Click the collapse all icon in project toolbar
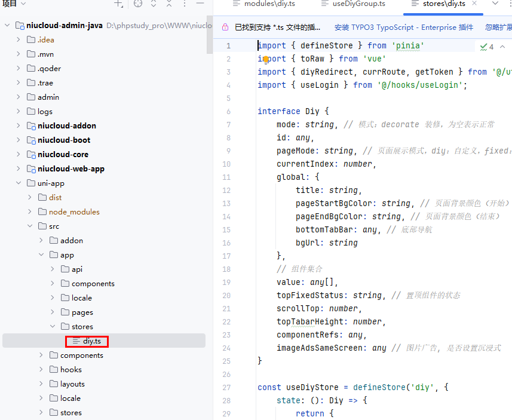 point(169,4)
